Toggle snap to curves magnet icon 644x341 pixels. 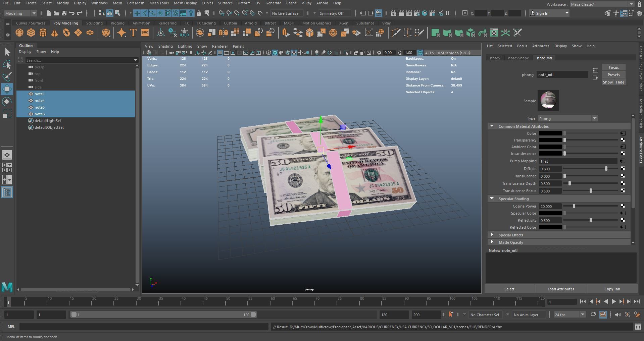click(x=229, y=13)
